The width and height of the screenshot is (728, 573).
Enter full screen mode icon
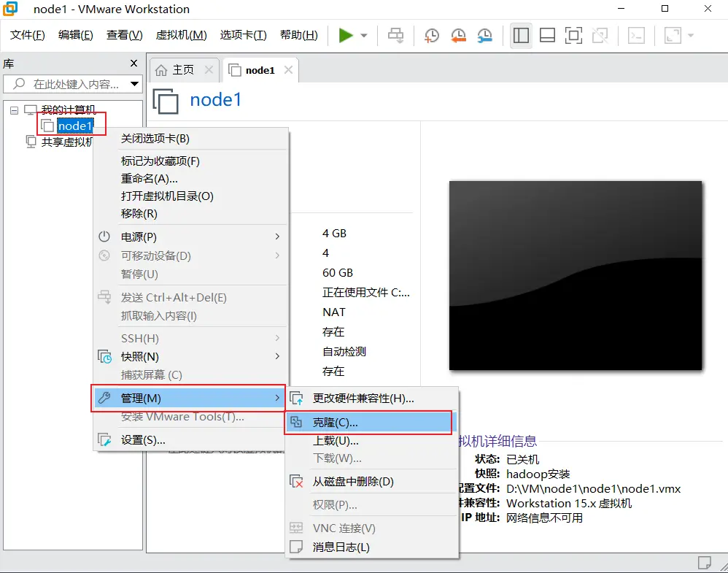pos(573,35)
